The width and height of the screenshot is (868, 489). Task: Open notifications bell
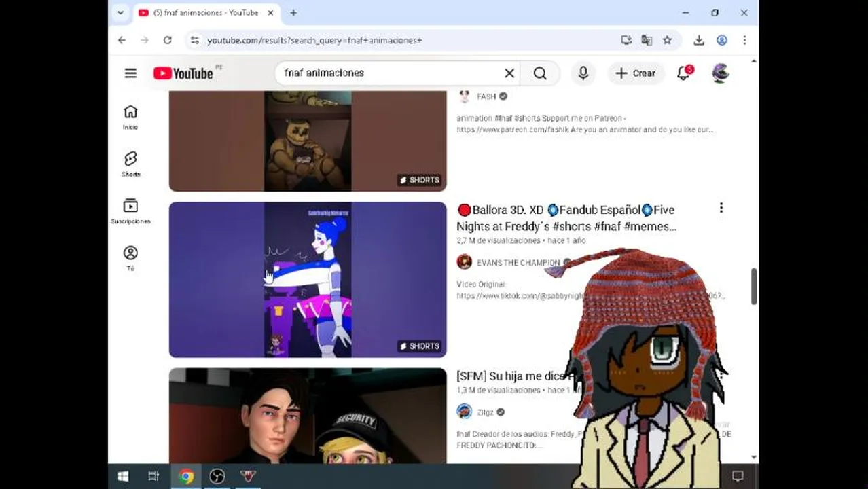(684, 73)
